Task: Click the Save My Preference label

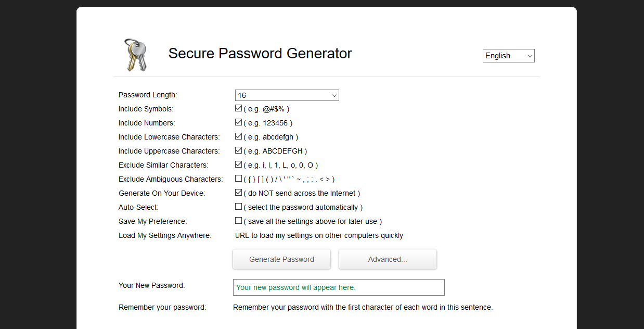Action: 153,221
